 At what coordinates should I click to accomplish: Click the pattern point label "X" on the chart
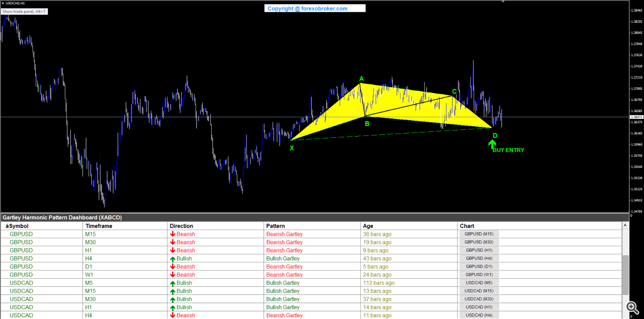292,148
